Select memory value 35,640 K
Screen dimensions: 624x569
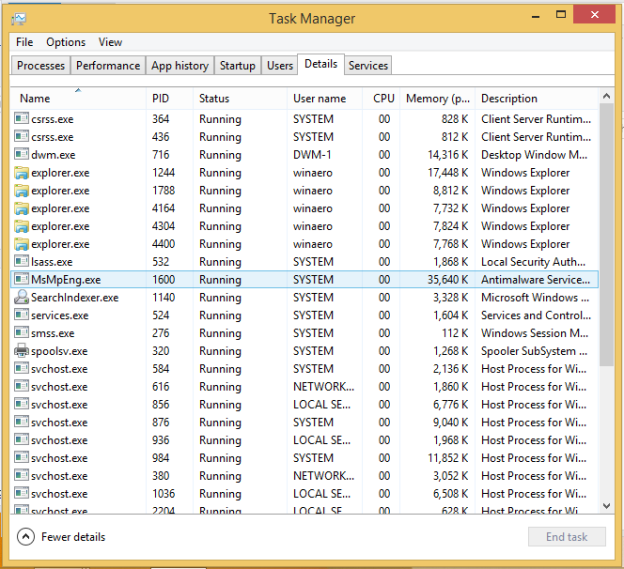(448, 280)
